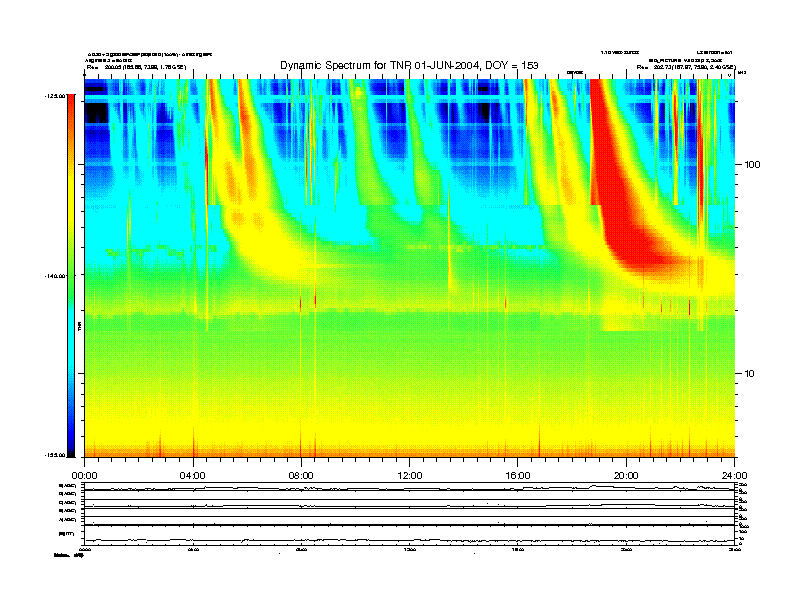Click the "Dynamic Spectrum for TNR 01-JUN-2004, DOY = 153" title
The width and height of the screenshot is (792, 612).
pyautogui.click(x=409, y=65)
